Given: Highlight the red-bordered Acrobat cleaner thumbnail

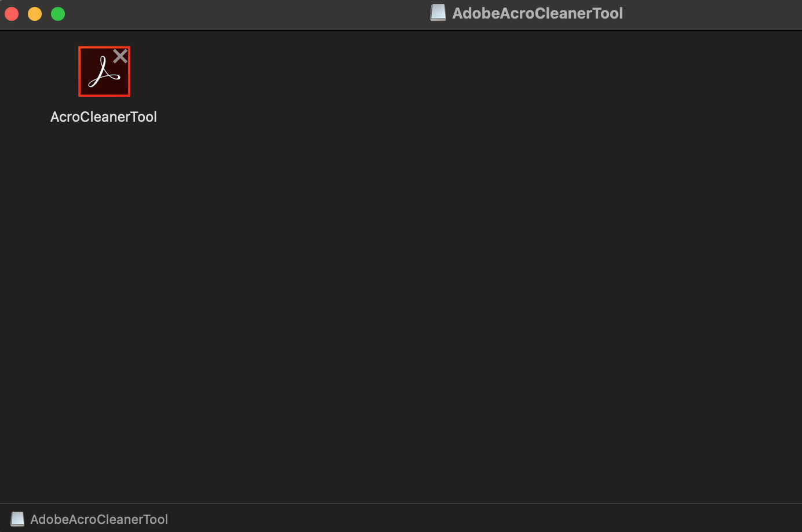Looking at the screenshot, I should pyautogui.click(x=104, y=71).
